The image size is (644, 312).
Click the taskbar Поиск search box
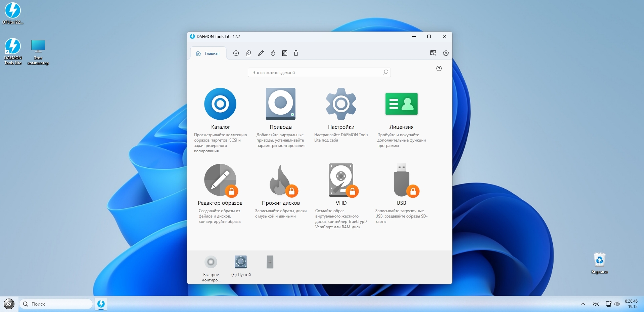point(56,304)
